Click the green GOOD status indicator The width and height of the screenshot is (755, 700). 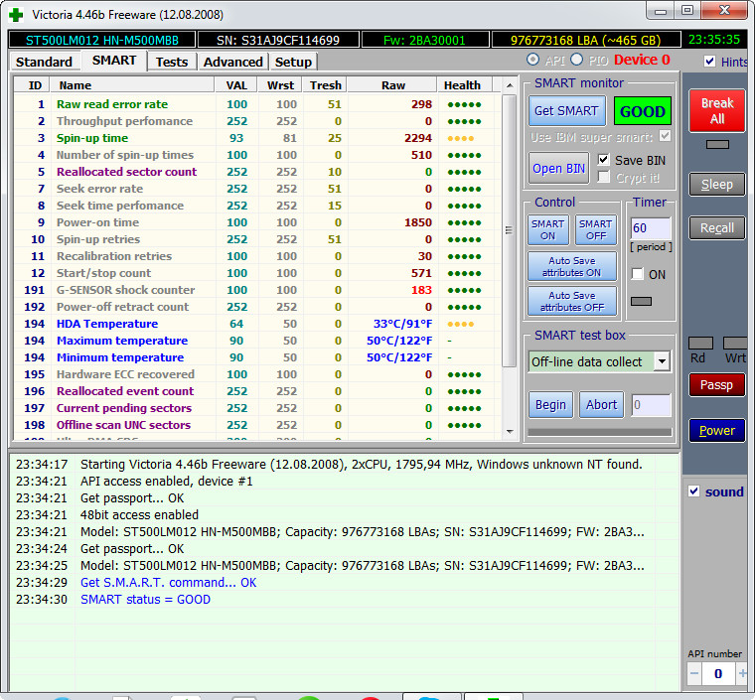(641, 111)
